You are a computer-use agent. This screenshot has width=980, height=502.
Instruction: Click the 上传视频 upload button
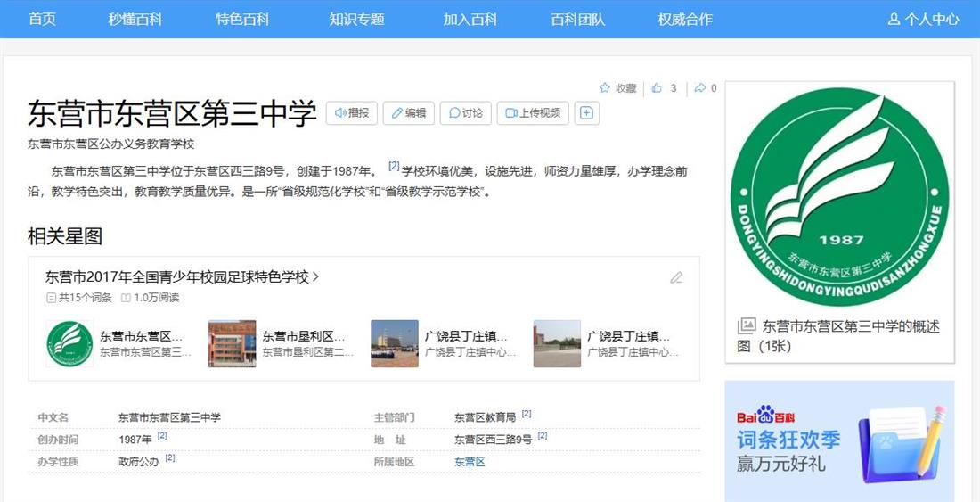pos(533,113)
